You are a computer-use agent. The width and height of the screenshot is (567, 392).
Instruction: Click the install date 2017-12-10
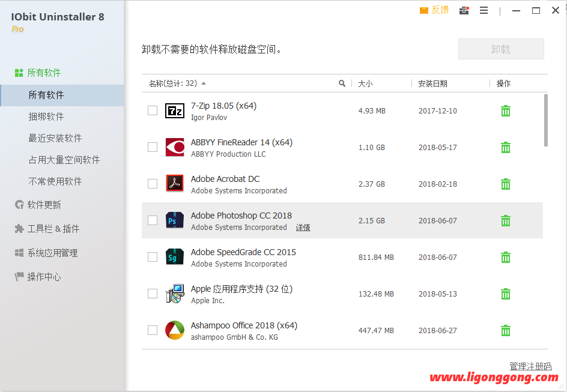(438, 111)
